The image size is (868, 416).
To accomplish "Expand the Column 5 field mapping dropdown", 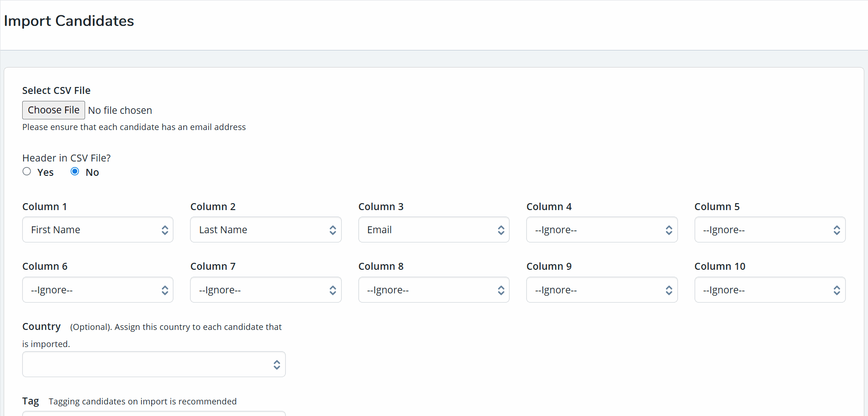I will [770, 230].
